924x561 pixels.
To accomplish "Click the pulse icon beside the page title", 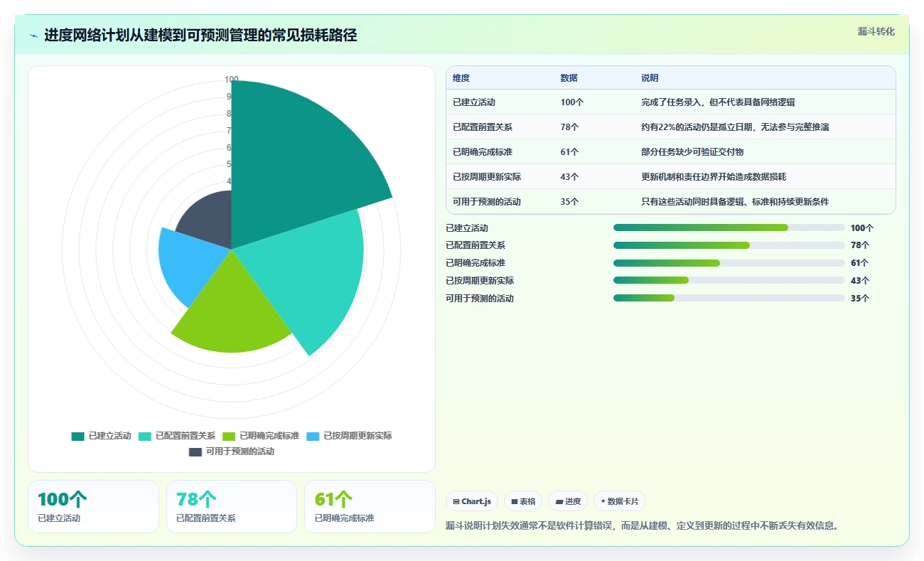I will click(34, 36).
